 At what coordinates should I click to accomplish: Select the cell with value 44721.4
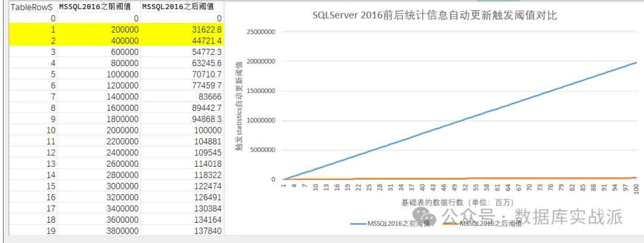[182, 40]
